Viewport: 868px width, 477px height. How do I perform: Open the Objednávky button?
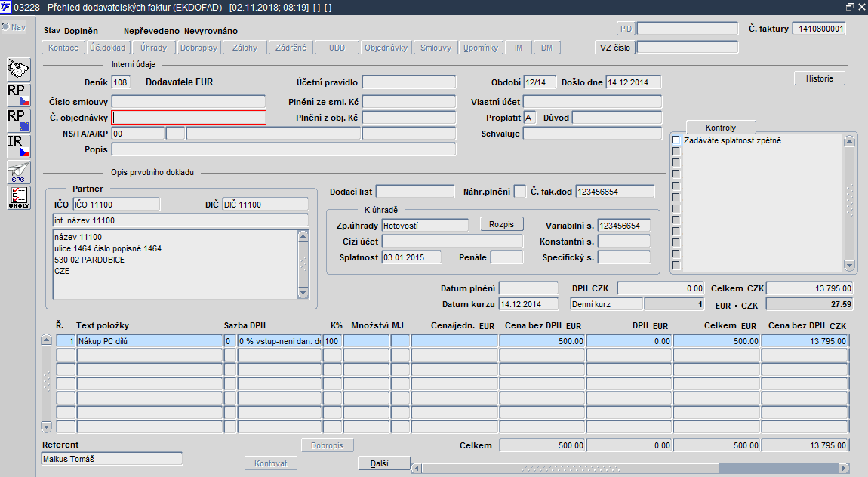(x=386, y=48)
